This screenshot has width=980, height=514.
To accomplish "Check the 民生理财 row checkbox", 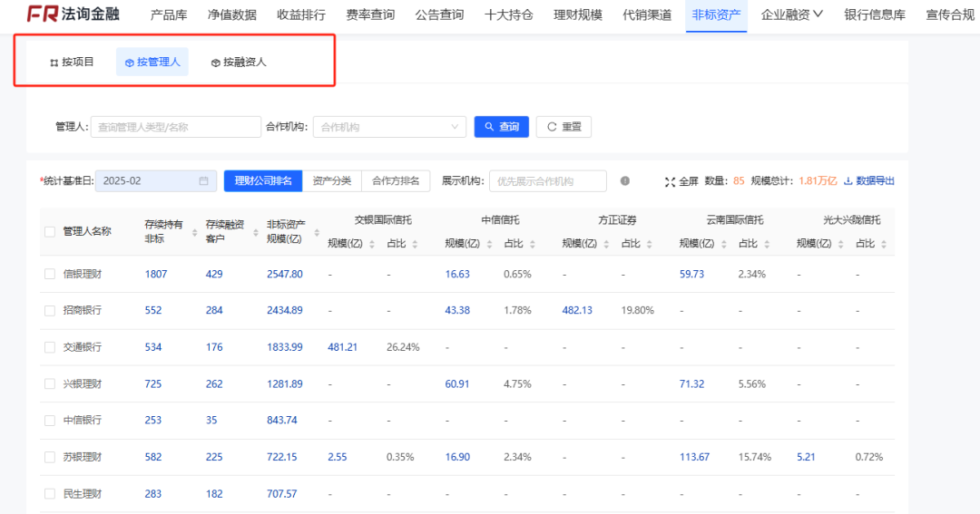I will pyautogui.click(x=50, y=494).
